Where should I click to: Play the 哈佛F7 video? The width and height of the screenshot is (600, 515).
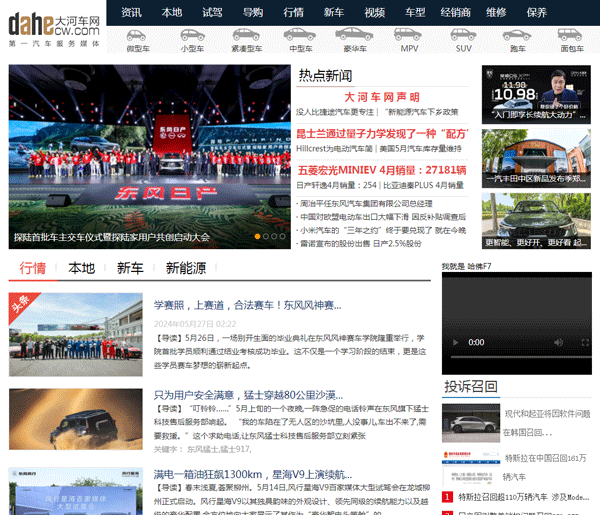click(455, 342)
